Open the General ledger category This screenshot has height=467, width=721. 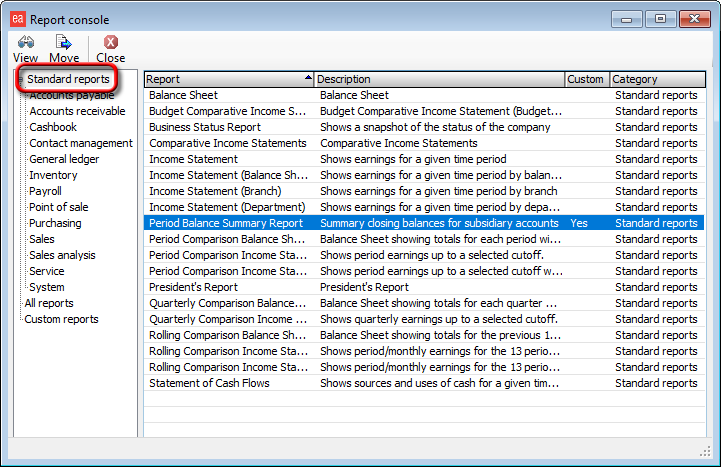[64, 159]
